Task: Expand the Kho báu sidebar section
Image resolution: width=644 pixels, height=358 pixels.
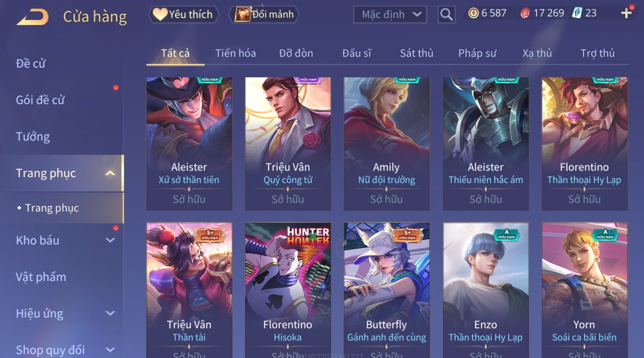Action: pyautogui.click(x=110, y=240)
